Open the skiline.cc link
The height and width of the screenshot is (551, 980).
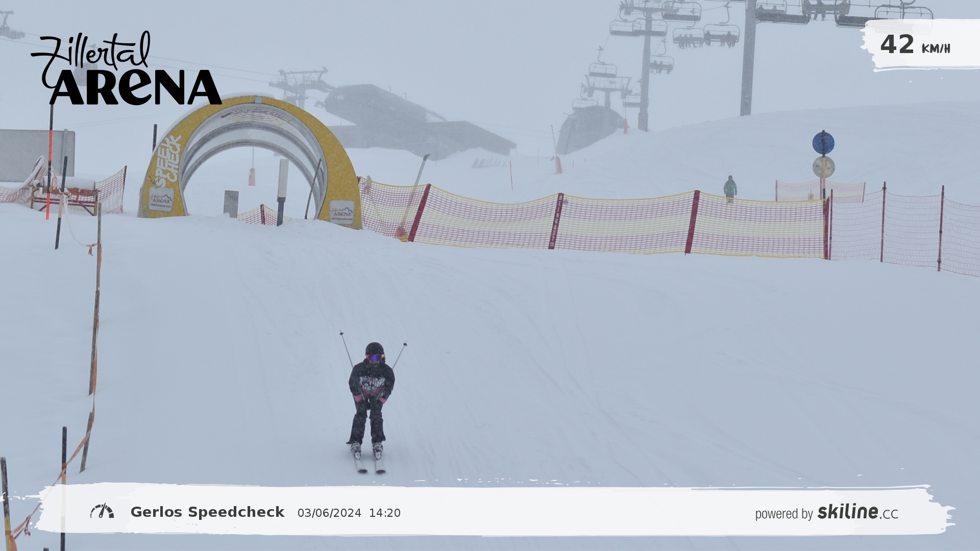click(857, 512)
